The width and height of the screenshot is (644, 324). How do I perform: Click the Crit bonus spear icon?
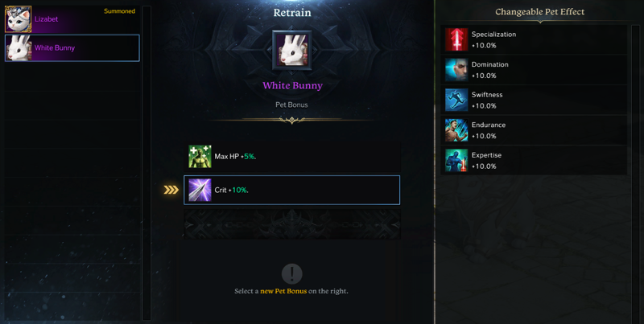tap(200, 190)
